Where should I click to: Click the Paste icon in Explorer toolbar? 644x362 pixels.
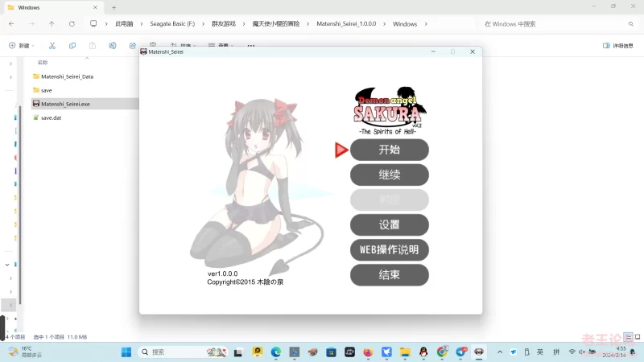tap(93, 46)
